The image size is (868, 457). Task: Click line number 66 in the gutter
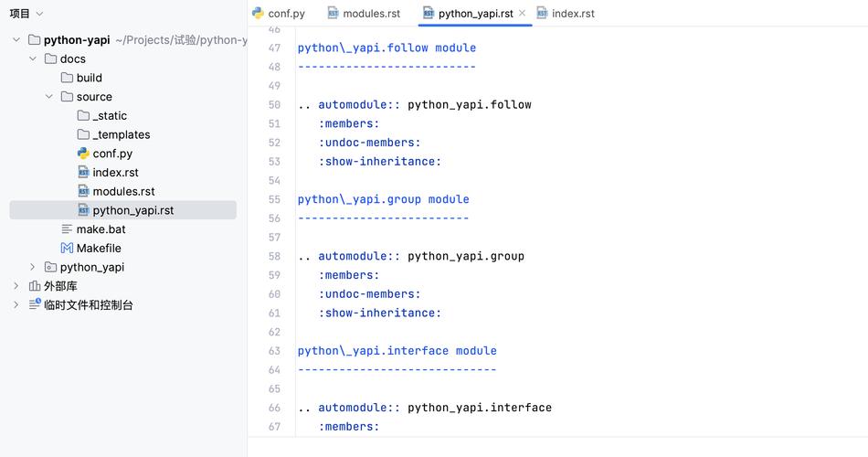tap(275, 408)
